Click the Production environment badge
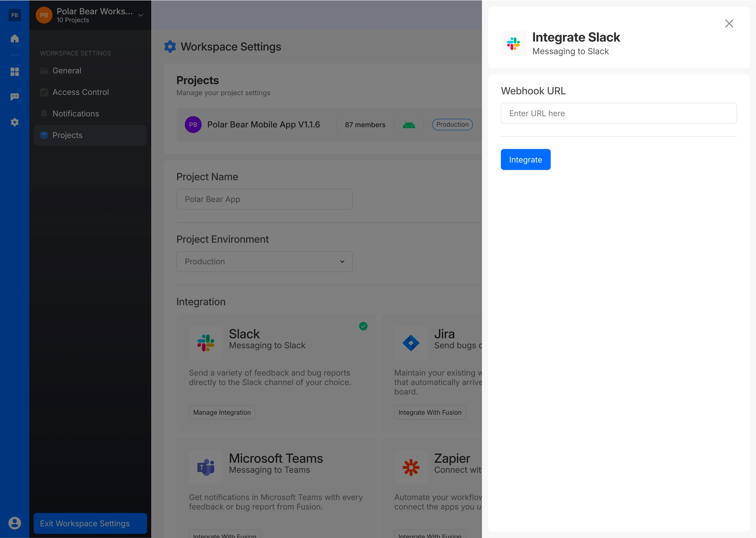This screenshot has width=756, height=538. click(452, 124)
